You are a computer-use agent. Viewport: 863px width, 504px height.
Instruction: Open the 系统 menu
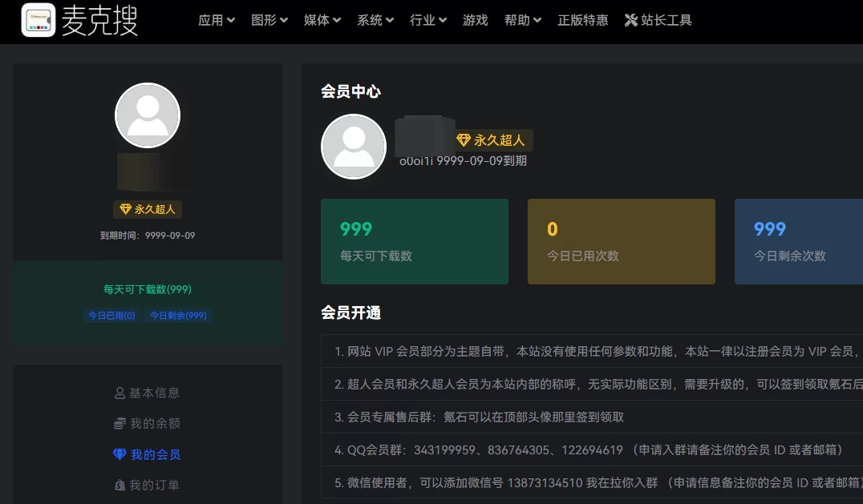[375, 20]
